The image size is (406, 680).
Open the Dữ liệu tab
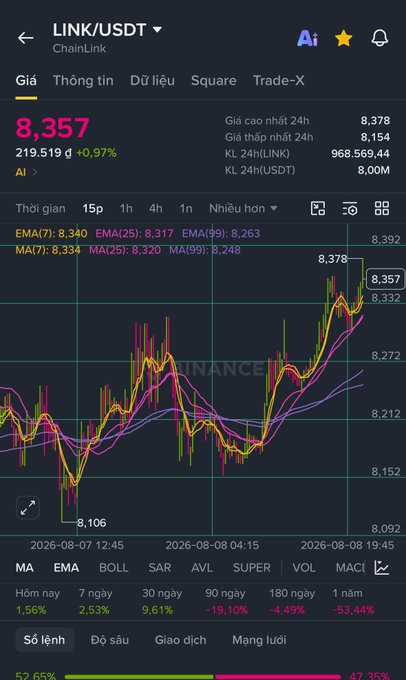tap(152, 81)
